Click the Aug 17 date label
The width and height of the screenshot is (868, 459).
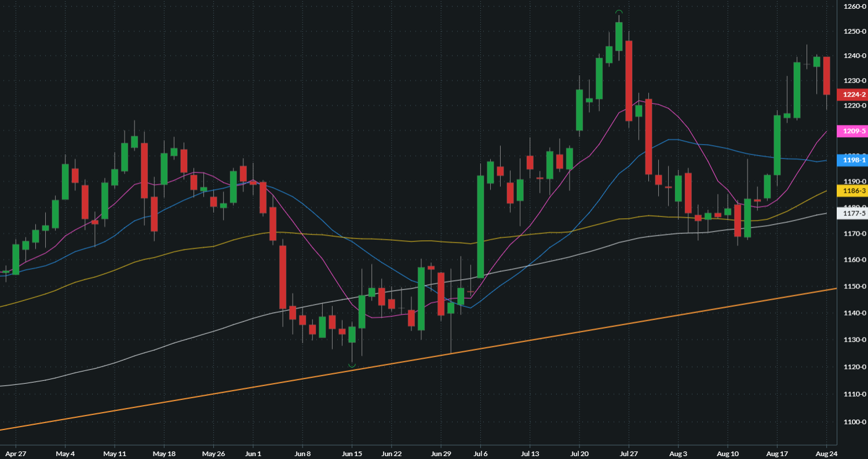[x=777, y=453]
